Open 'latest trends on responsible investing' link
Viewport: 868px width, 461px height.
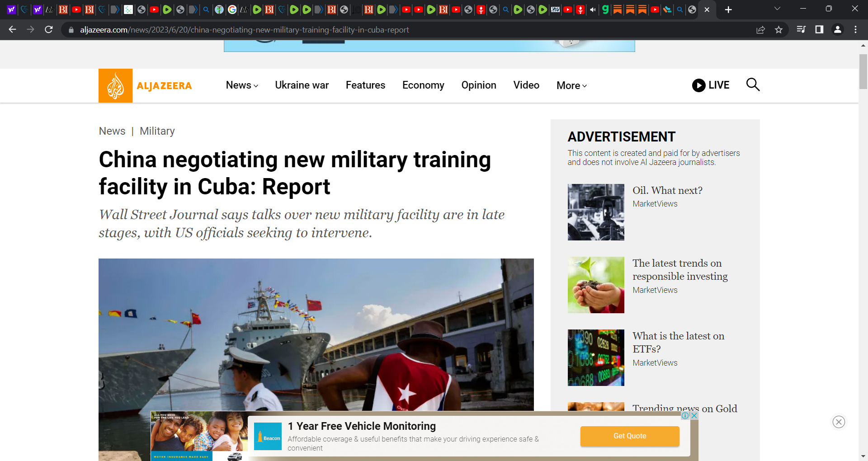pyautogui.click(x=680, y=270)
